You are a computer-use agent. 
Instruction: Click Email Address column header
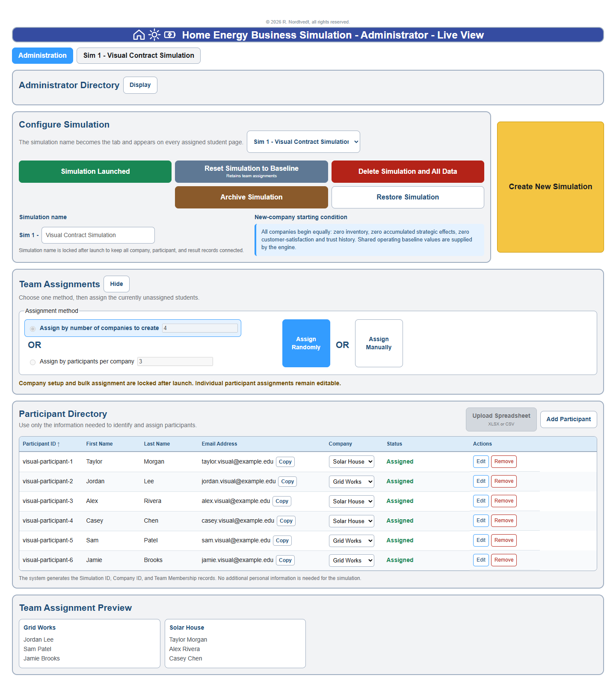point(219,444)
